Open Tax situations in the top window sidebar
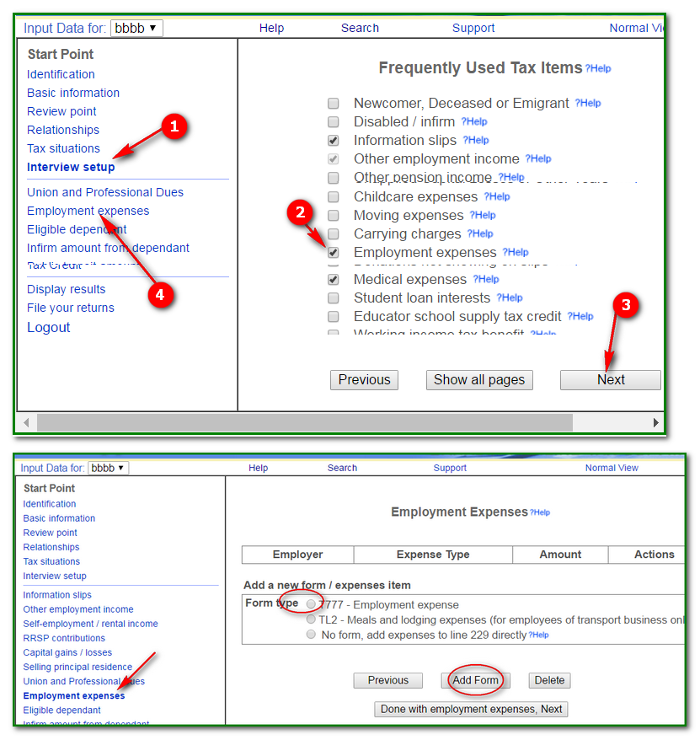 coord(63,148)
